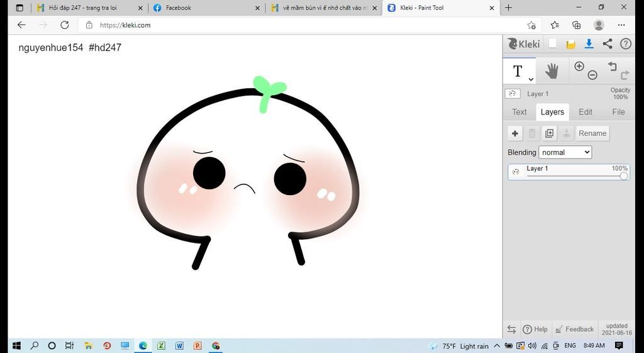644x353 pixels.
Task: Open browser Collections
Action: tap(576, 25)
